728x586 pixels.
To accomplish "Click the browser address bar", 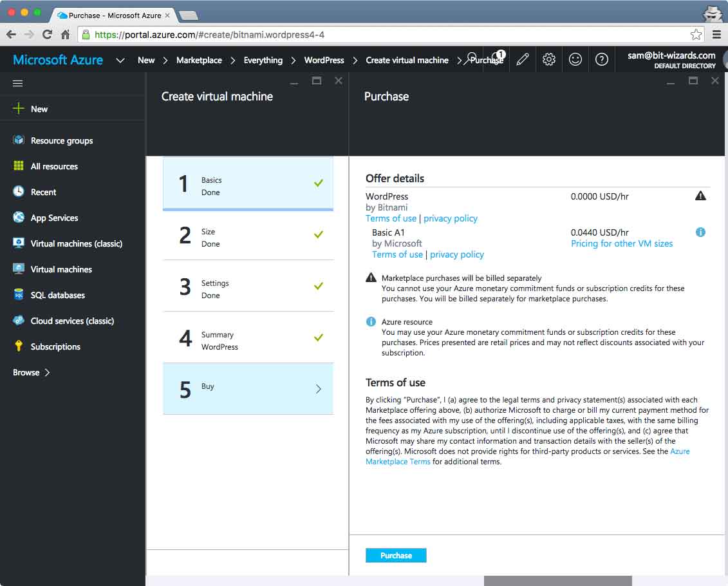I will pyautogui.click(x=390, y=35).
